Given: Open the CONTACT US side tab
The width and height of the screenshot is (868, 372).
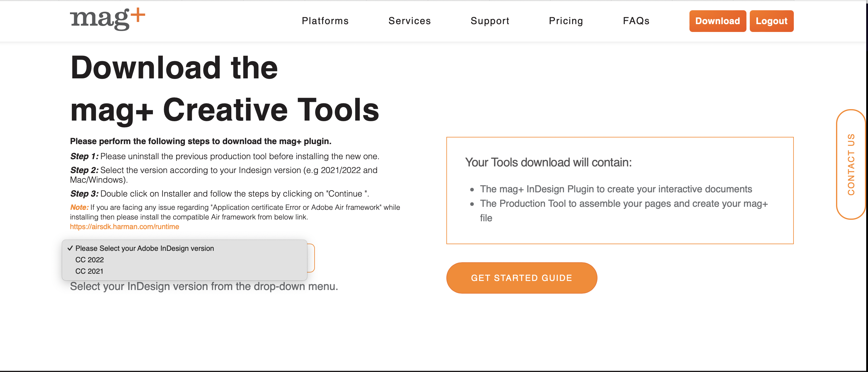Looking at the screenshot, I should (851, 164).
